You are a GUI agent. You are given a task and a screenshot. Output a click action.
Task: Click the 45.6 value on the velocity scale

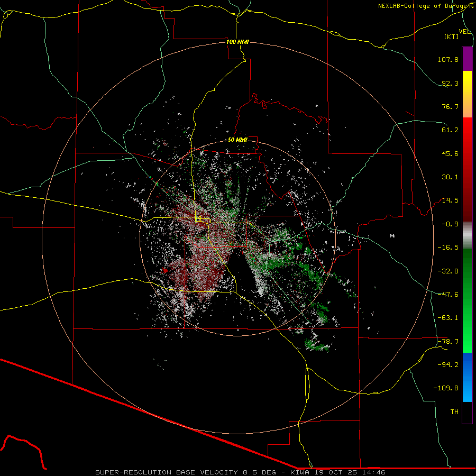click(450, 153)
